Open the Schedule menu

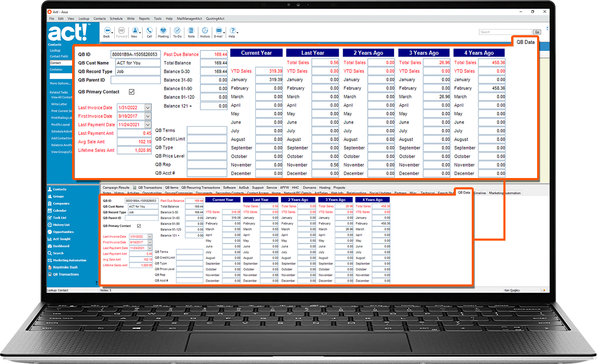(x=116, y=18)
